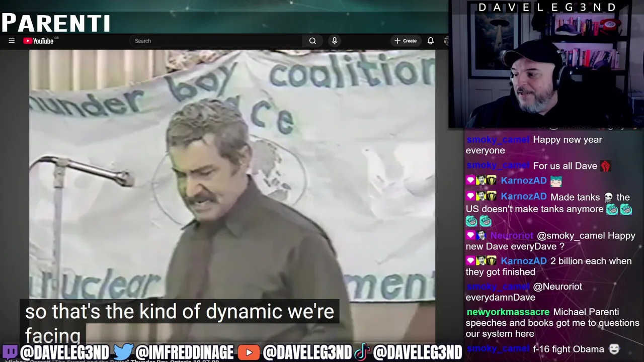
Task: Open the YouTube hamburger menu
Action: click(12, 41)
